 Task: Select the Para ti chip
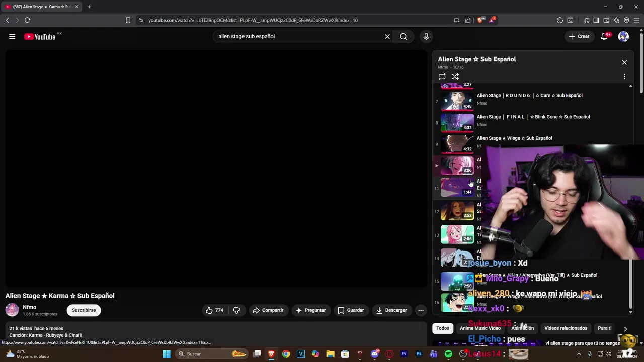click(604, 328)
